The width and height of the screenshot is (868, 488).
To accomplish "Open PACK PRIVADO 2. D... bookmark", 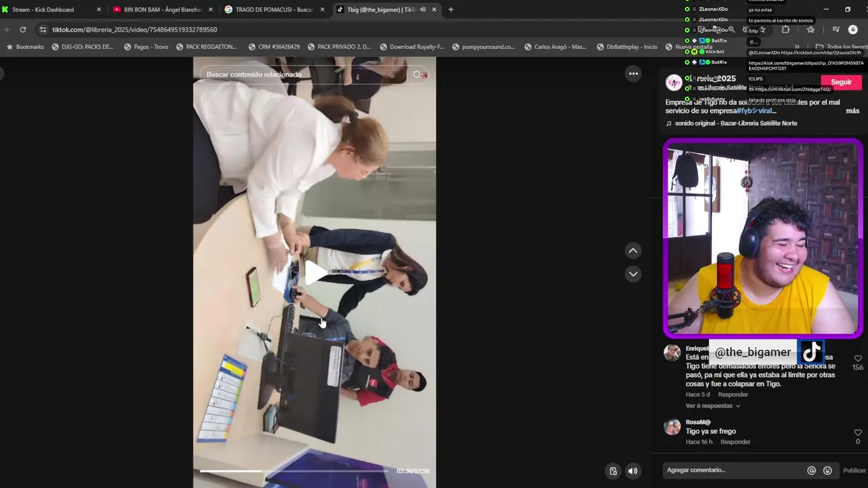I will pos(339,47).
